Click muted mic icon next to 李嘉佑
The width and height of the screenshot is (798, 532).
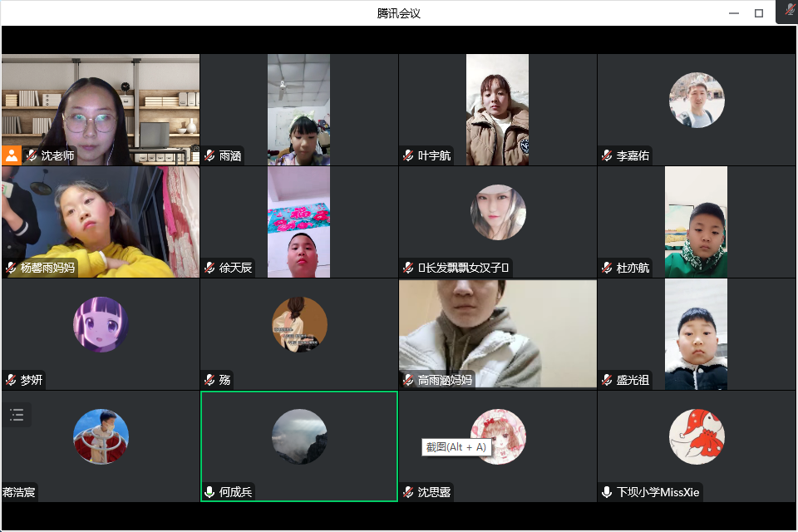click(x=607, y=155)
